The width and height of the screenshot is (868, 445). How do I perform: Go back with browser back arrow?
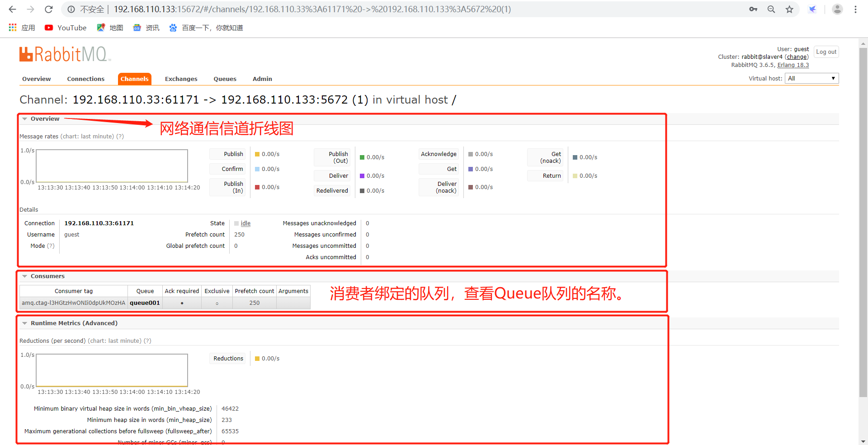click(13, 9)
